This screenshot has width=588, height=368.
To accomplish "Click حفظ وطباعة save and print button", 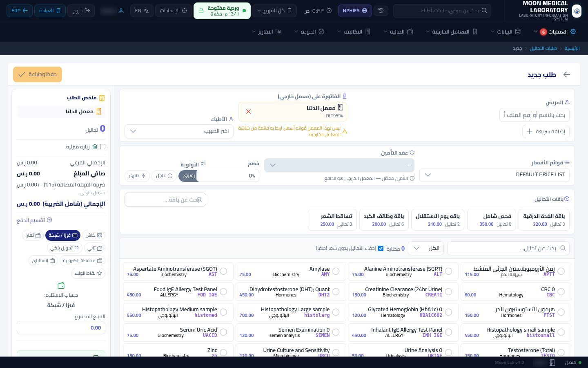I will (x=38, y=74).
